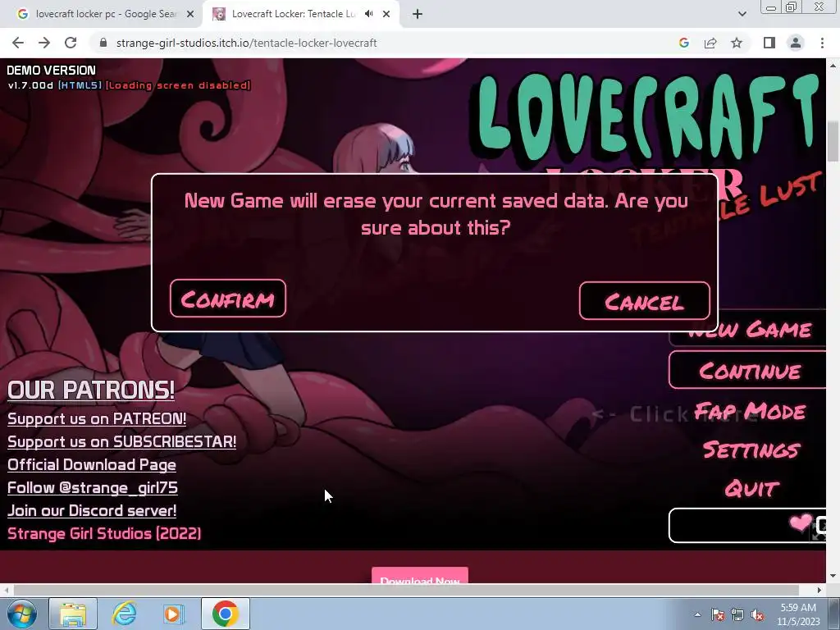
Task: Visit the Official Download Page link
Action: click(x=92, y=464)
